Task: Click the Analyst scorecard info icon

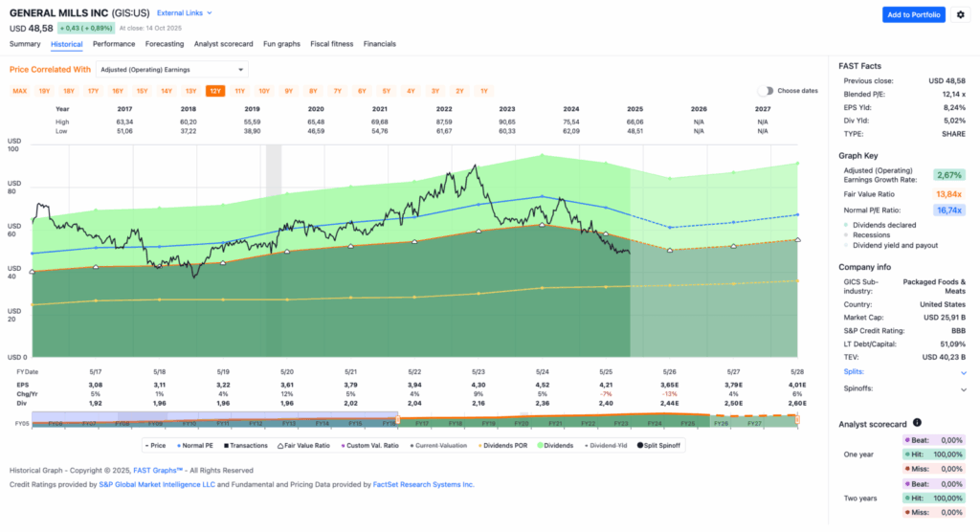Action: click(x=917, y=423)
